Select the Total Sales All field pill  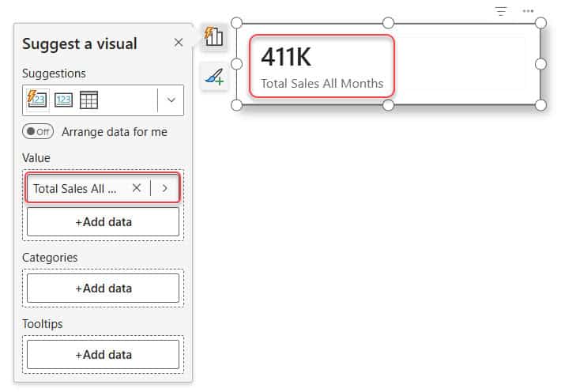click(x=103, y=188)
